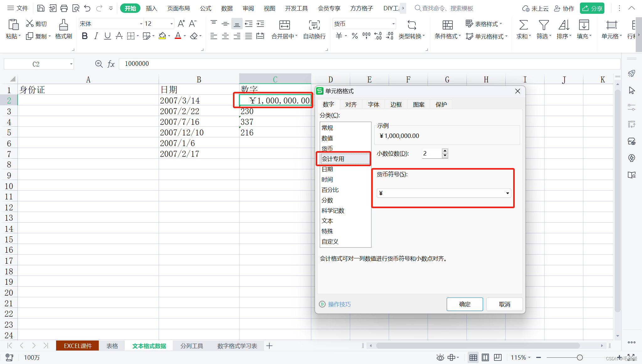The image size is (642, 364).
Task: Click the Filter (筛选) funnel icon
Action: [x=544, y=25]
